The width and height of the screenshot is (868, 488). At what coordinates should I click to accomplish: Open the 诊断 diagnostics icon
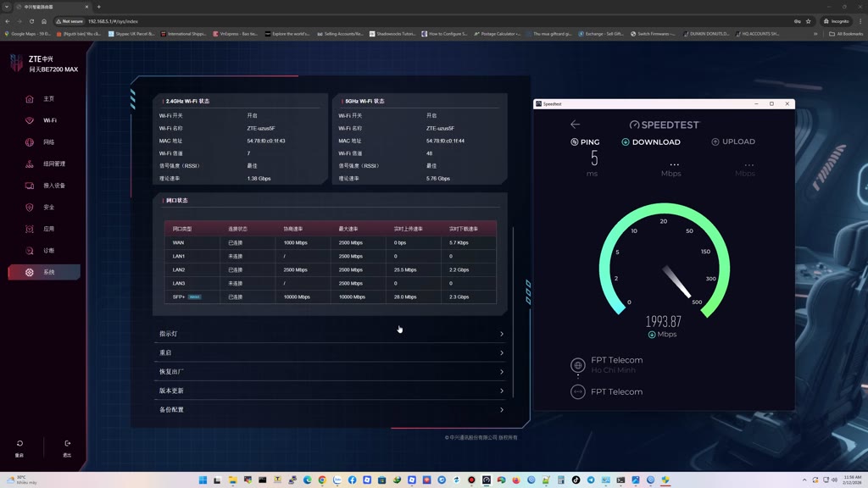click(30, 251)
